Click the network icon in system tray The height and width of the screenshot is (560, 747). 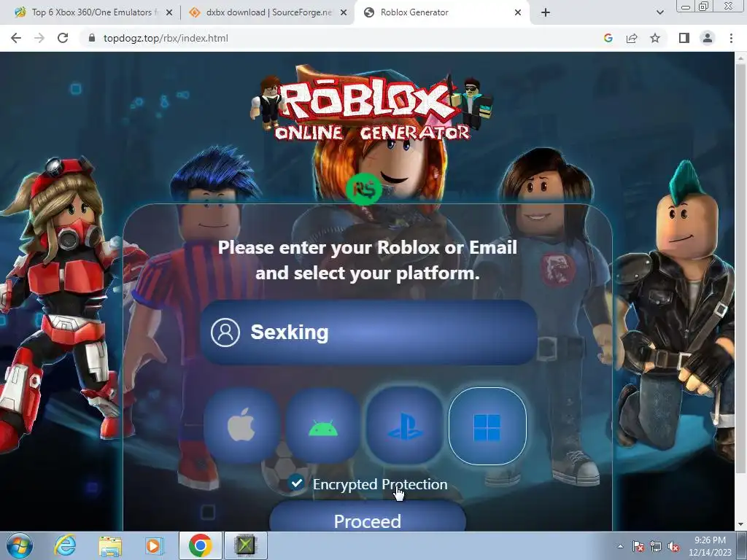[656, 546]
